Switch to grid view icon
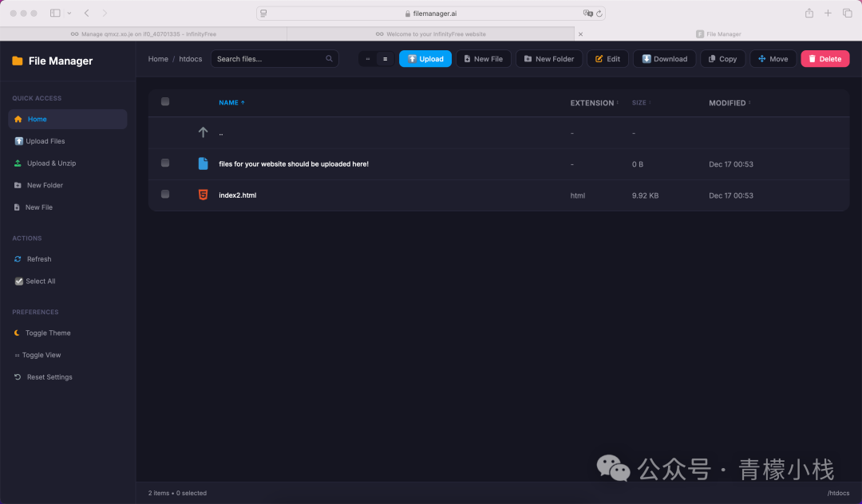Viewport: 862px width, 504px height. (x=368, y=59)
